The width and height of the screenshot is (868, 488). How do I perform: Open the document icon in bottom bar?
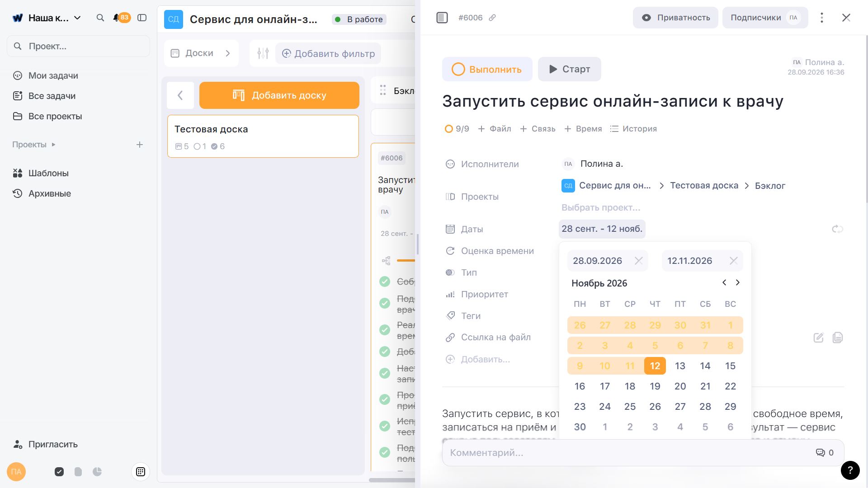tap(78, 472)
